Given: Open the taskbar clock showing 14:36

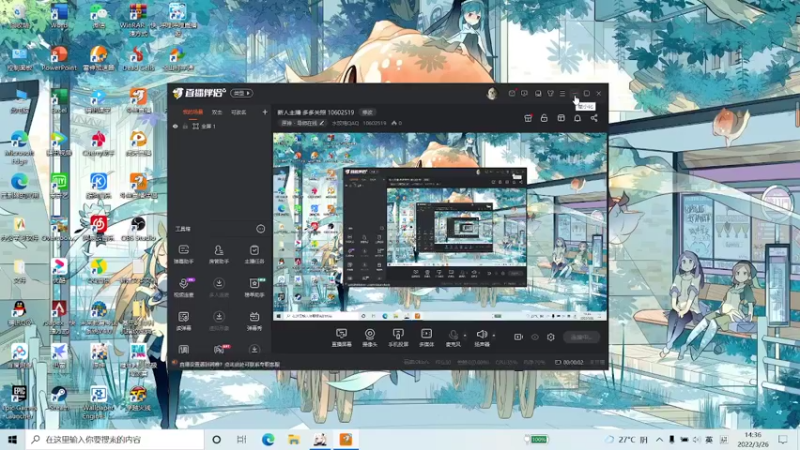Looking at the screenshot, I should click(753, 439).
